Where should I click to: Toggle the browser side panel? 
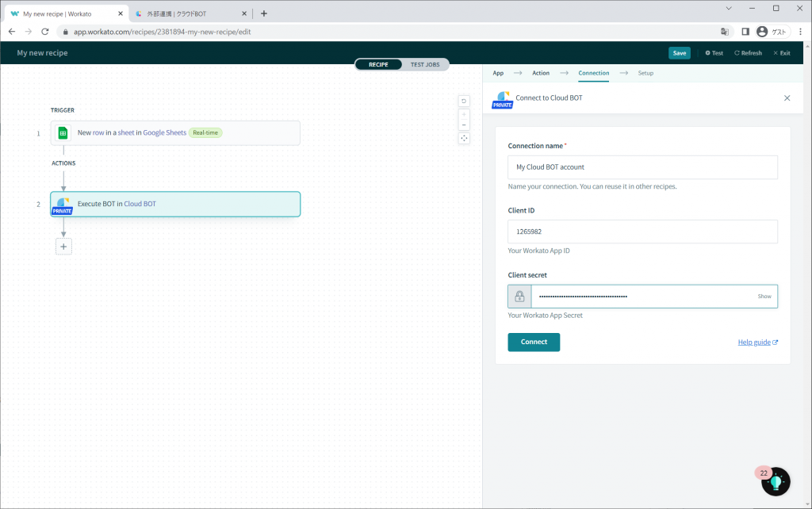click(x=745, y=32)
